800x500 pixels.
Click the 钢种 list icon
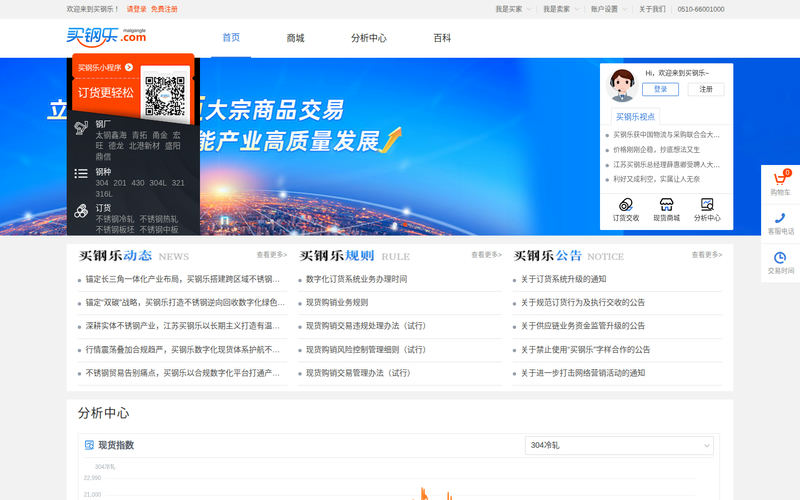(81, 173)
